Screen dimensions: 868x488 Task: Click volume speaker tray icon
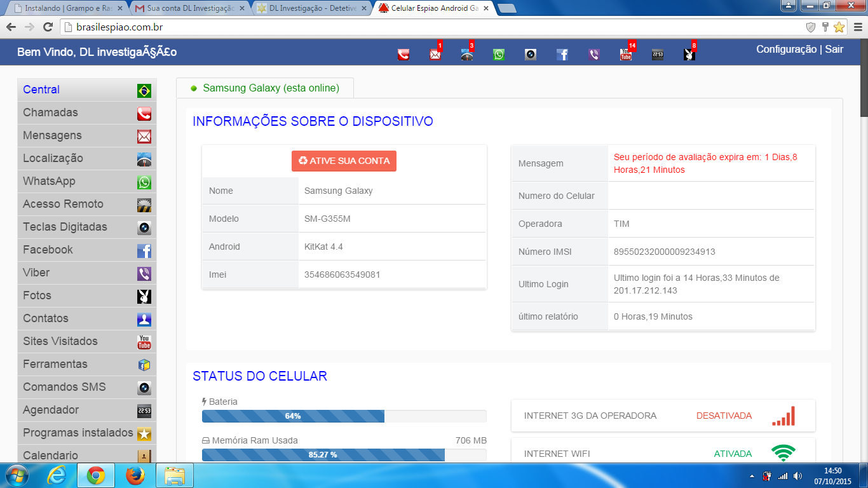tap(797, 475)
